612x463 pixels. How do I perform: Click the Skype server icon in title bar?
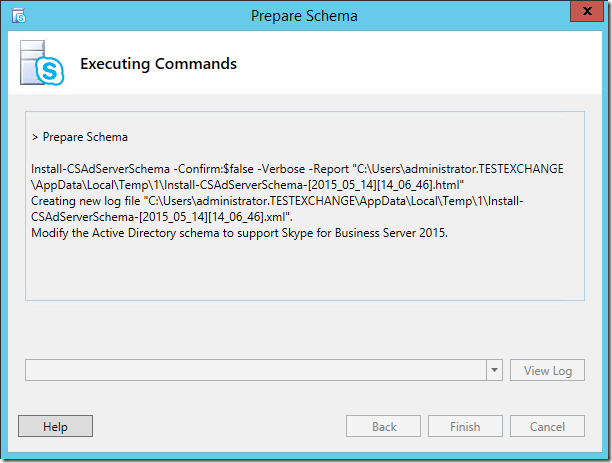click(18, 16)
